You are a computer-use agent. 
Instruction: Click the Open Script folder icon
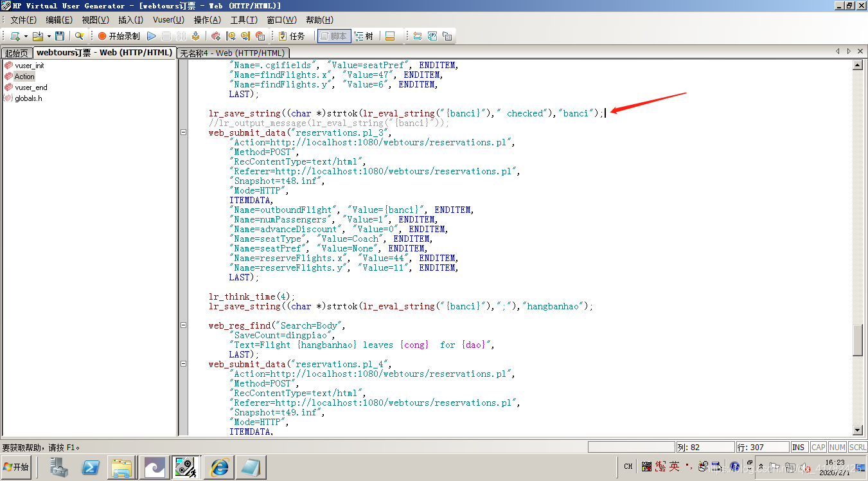(x=38, y=36)
